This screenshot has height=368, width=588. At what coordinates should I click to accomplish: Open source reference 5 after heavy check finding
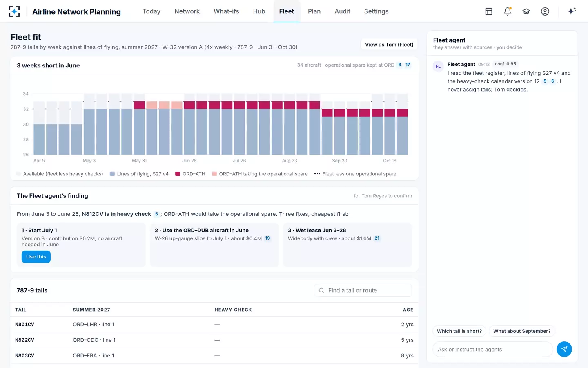[156, 214]
